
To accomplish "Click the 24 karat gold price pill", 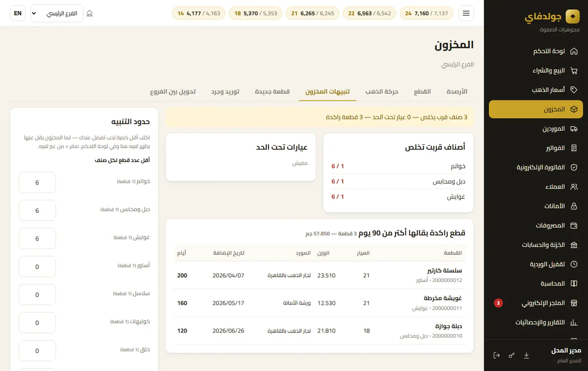I will click(426, 13).
